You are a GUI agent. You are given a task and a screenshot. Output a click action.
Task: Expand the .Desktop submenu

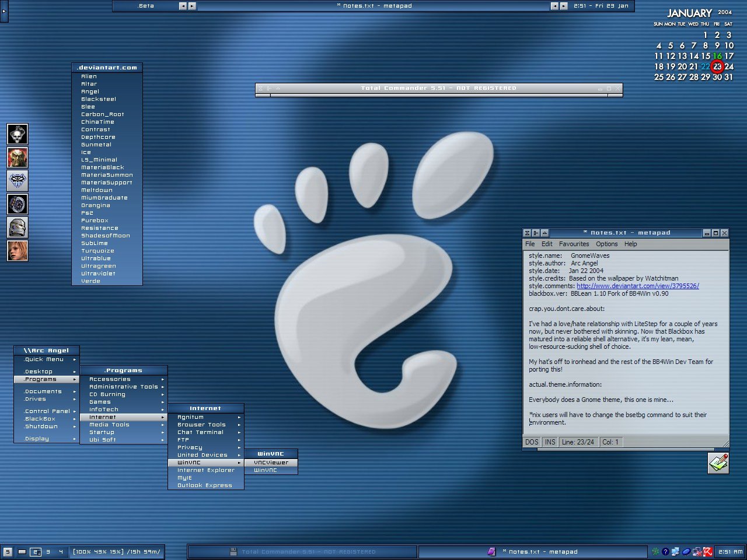[x=47, y=372]
